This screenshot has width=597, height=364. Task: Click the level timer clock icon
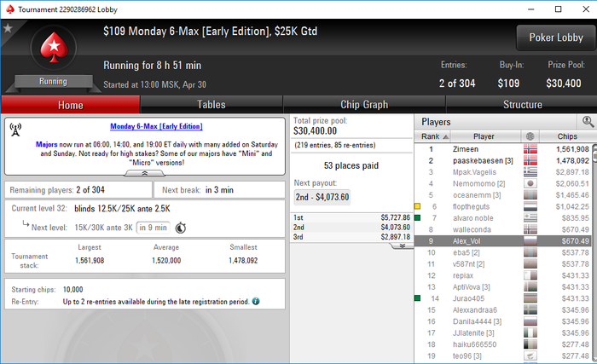[181, 228]
